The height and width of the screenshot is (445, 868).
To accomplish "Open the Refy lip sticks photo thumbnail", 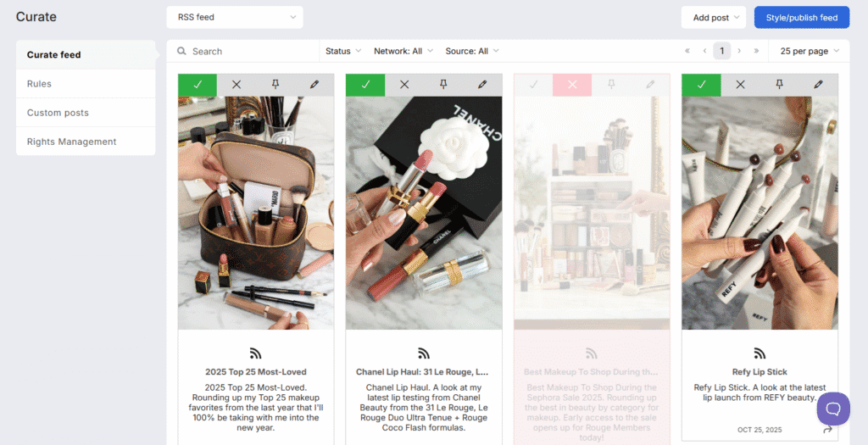I will [x=760, y=213].
